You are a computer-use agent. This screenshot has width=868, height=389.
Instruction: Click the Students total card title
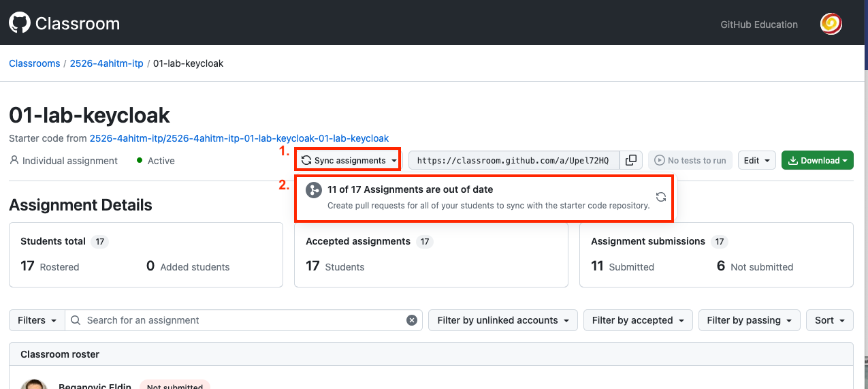53,241
